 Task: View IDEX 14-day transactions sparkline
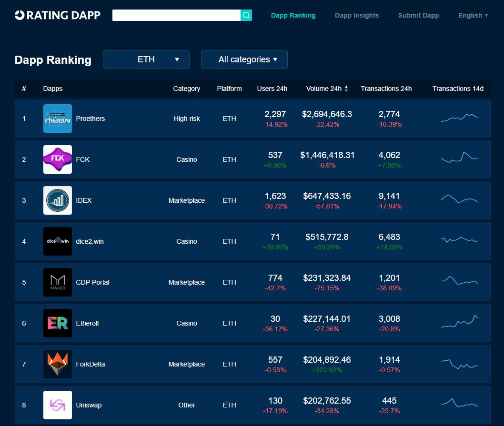(x=459, y=199)
